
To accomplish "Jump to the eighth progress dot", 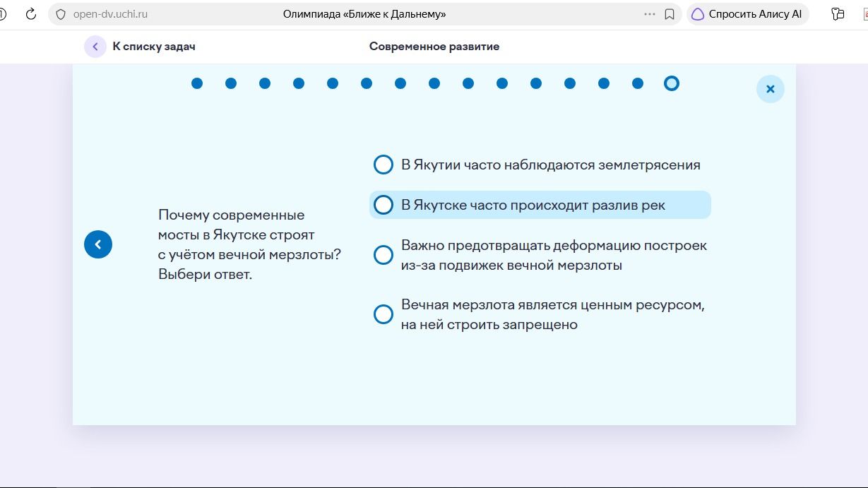I will click(x=434, y=83).
